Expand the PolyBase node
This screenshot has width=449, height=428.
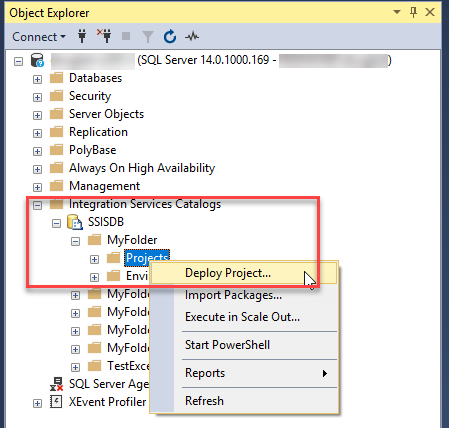(37, 151)
